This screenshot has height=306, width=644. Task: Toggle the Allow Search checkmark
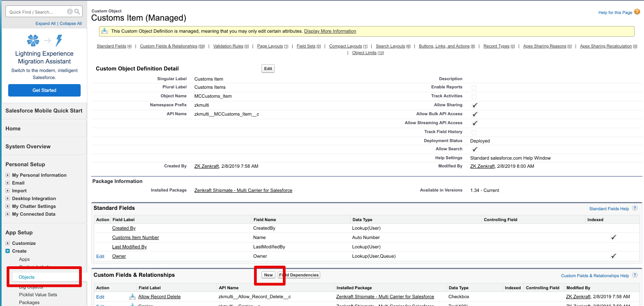click(x=475, y=149)
